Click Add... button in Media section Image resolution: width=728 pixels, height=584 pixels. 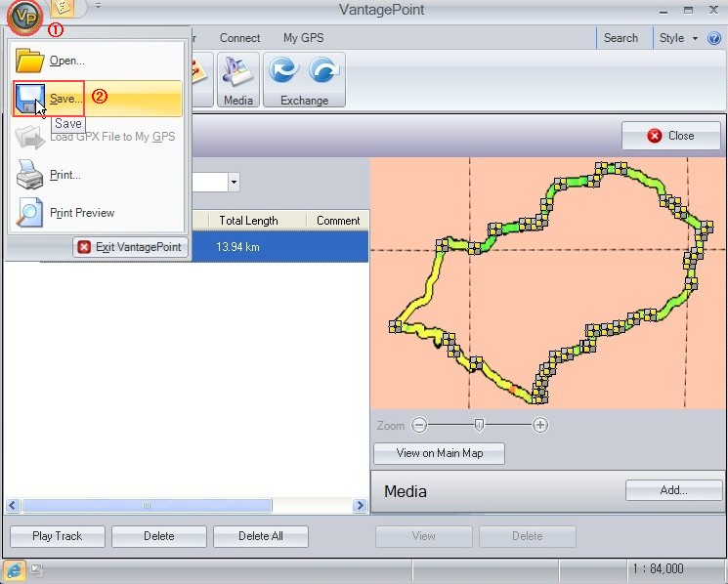tap(673, 490)
